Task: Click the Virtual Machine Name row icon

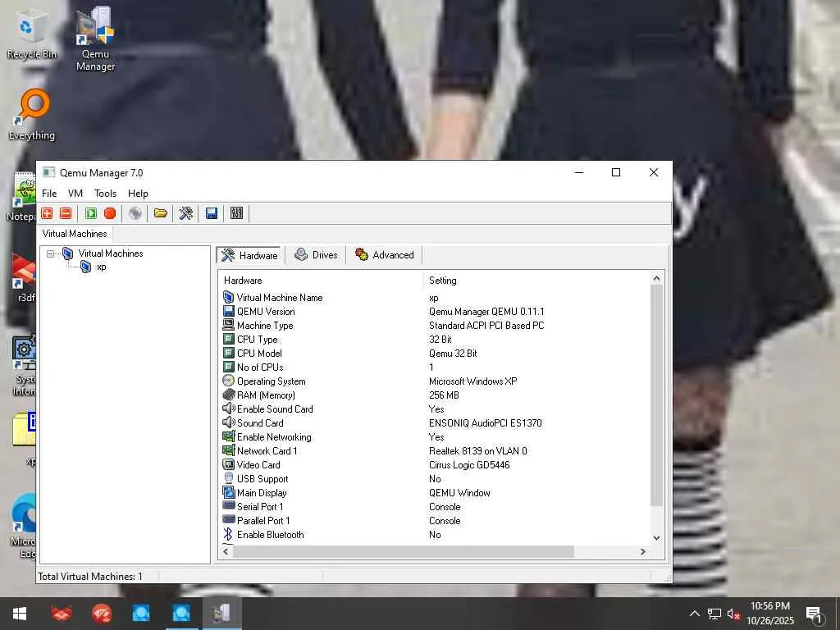Action: [x=229, y=297]
